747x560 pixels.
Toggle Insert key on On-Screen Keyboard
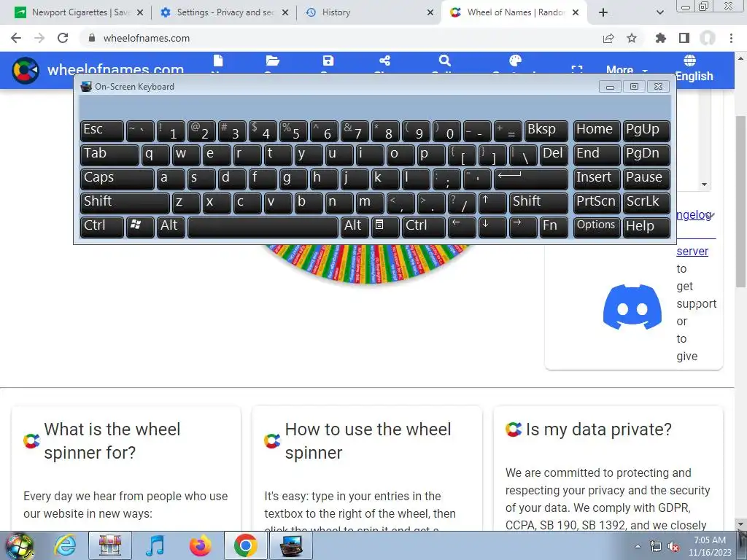597,179
